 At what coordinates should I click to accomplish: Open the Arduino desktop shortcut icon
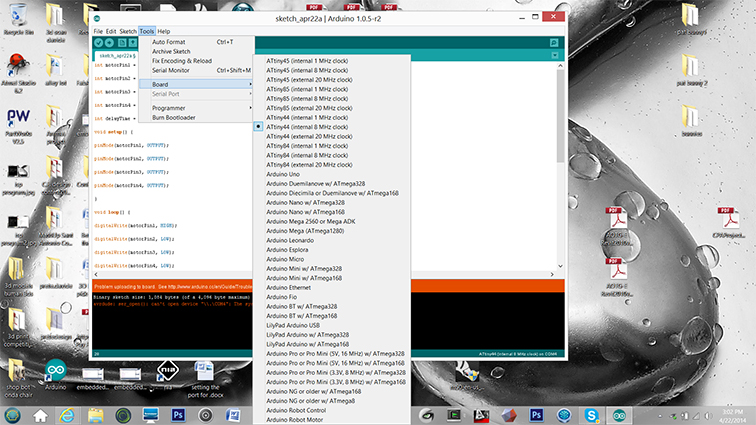55,374
